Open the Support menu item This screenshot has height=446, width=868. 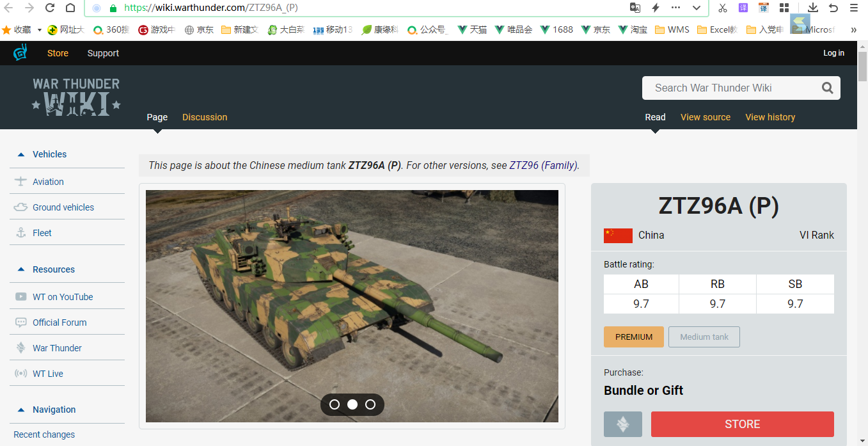pyautogui.click(x=103, y=53)
